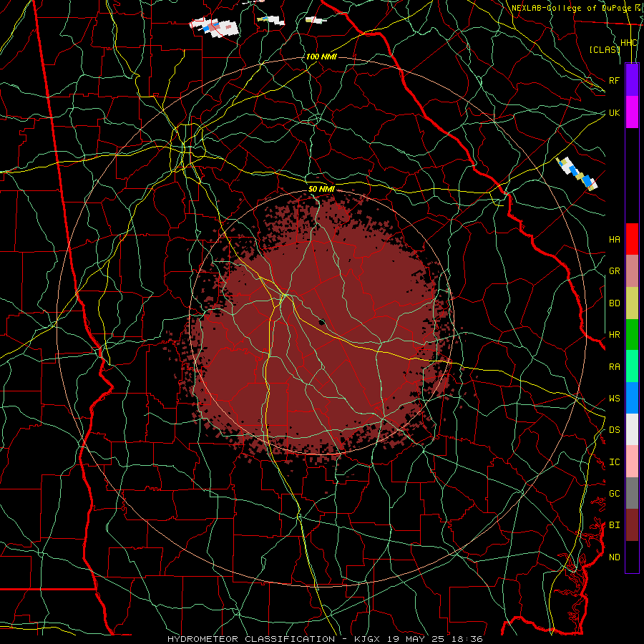This screenshot has height=644, width=644.
Task: Click the GR legend label
Action: [614, 271]
